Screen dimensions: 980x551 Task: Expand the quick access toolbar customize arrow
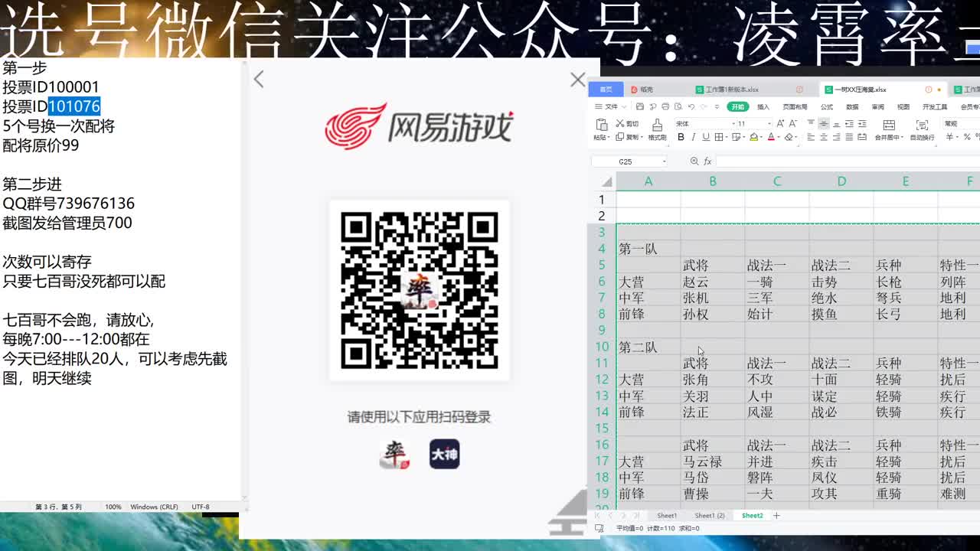tap(717, 107)
